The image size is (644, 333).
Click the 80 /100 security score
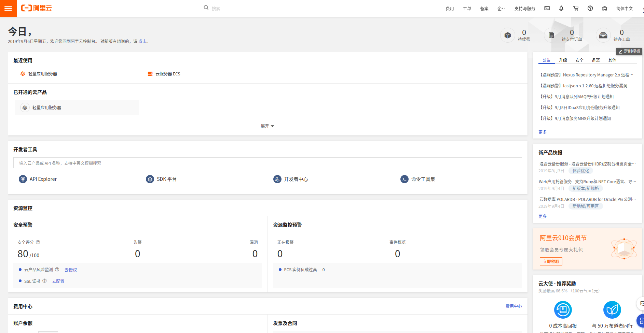tap(28, 254)
